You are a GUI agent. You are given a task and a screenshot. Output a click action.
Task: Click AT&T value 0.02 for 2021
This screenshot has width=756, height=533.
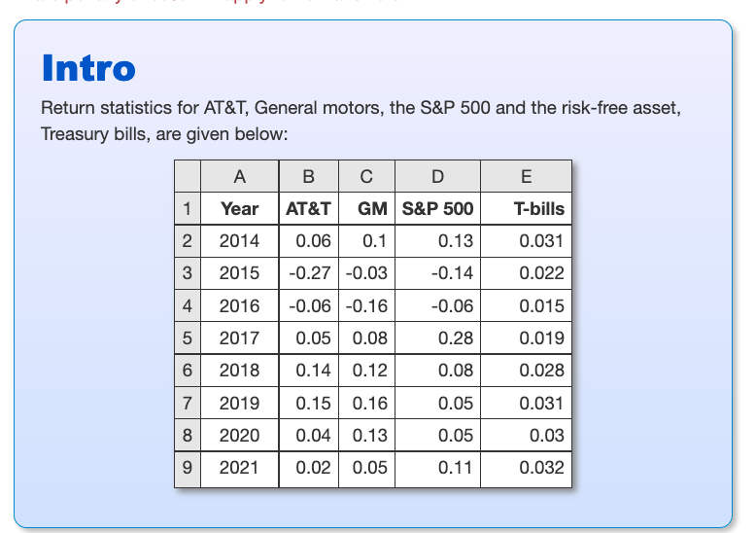coord(309,468)
